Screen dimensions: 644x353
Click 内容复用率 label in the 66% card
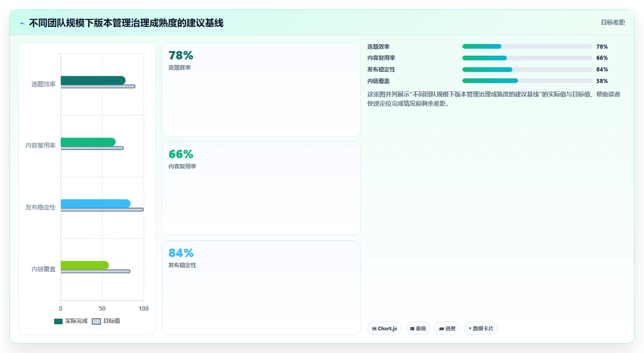tap(183, 167)
